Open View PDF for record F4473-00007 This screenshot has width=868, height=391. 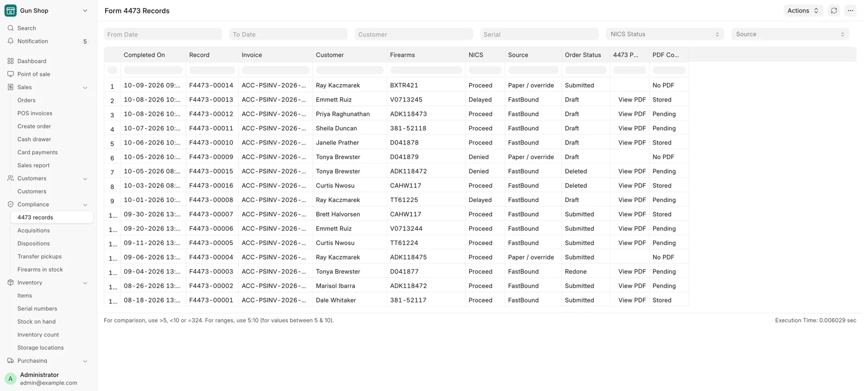(632, 214)
